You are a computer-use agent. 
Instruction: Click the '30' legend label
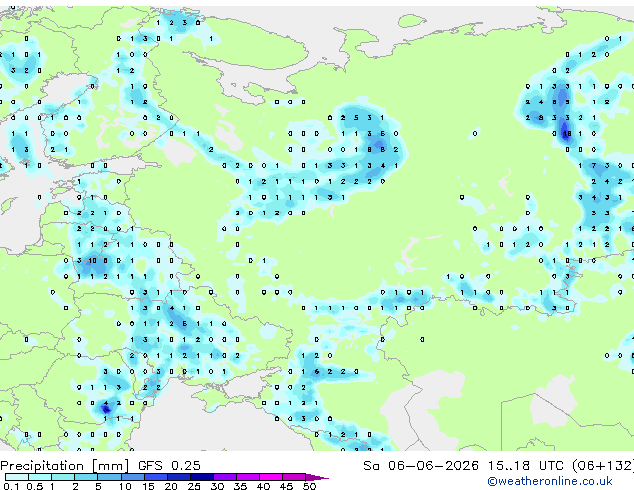[217, 486]
